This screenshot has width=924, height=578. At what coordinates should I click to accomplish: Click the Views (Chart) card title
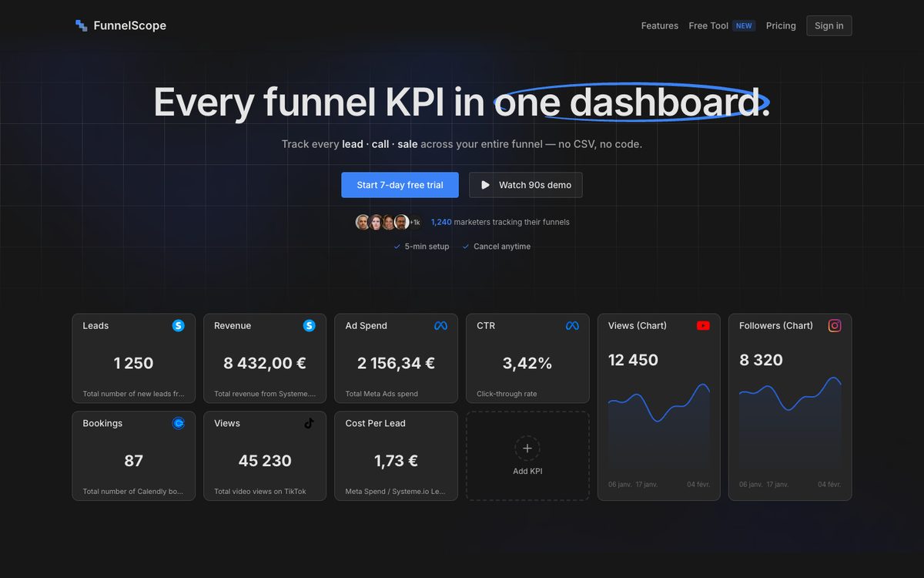pos(638,326)
